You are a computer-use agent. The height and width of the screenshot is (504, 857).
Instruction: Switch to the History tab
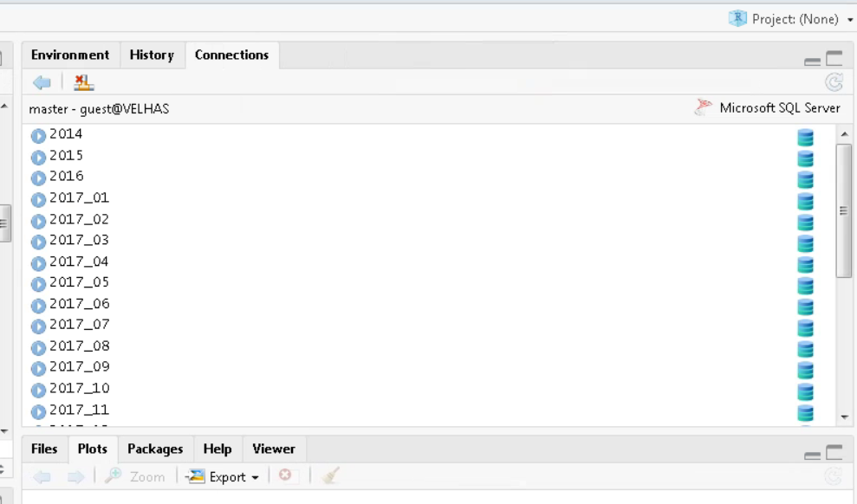click(x=152, y=55)
